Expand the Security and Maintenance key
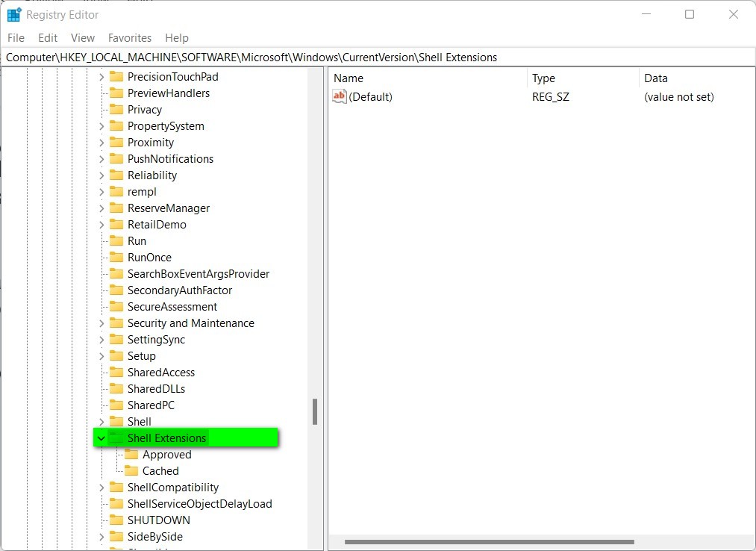 click(101, 323)
